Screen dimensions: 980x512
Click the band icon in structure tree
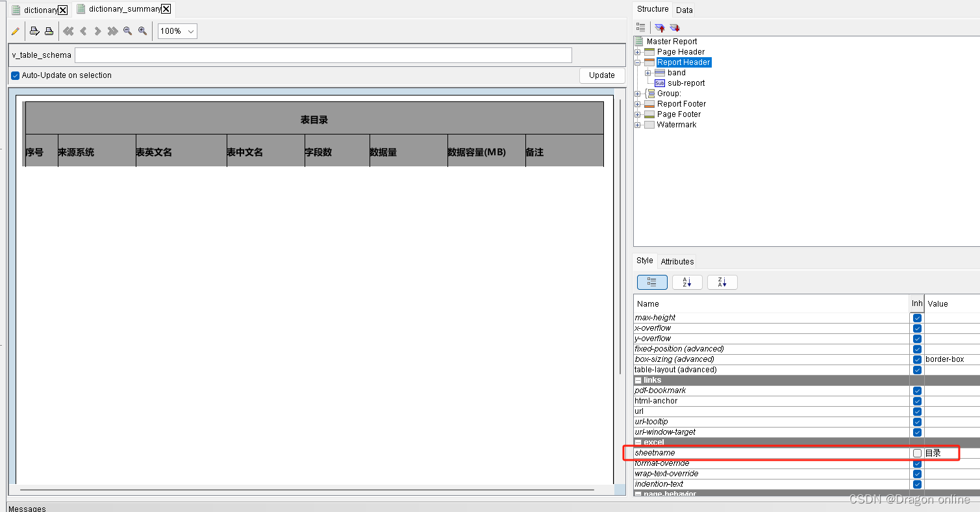coord(660,73)
